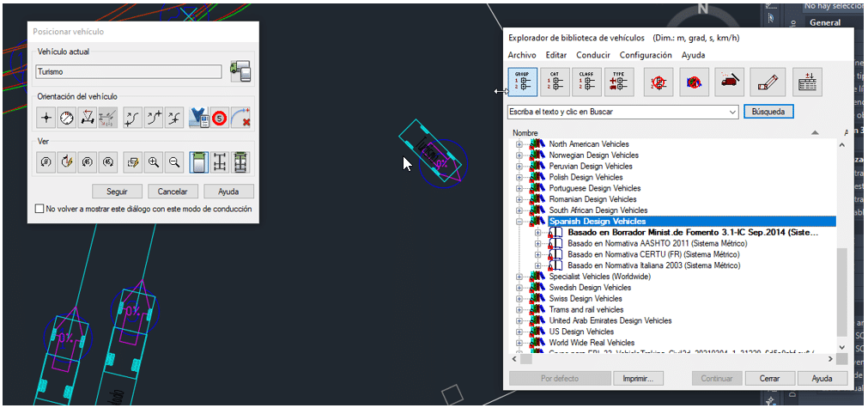Open the search text dropdown arrow

731,112
